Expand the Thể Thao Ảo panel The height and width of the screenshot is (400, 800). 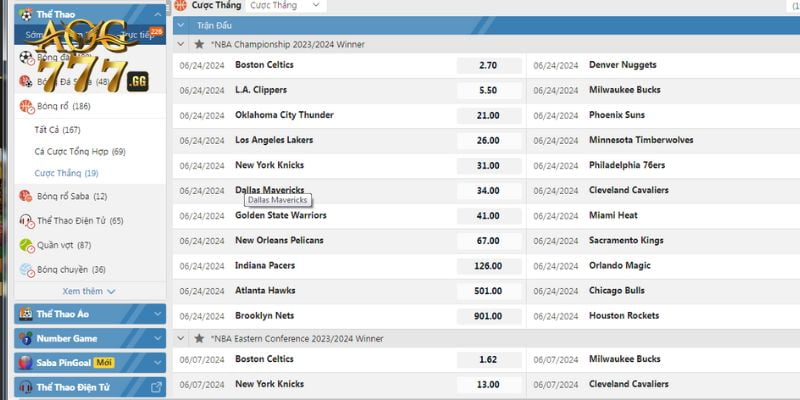(157, 314)
